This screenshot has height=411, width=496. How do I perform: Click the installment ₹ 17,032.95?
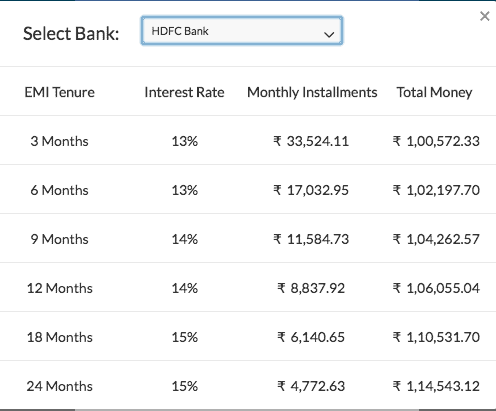[x=311, y=190]
